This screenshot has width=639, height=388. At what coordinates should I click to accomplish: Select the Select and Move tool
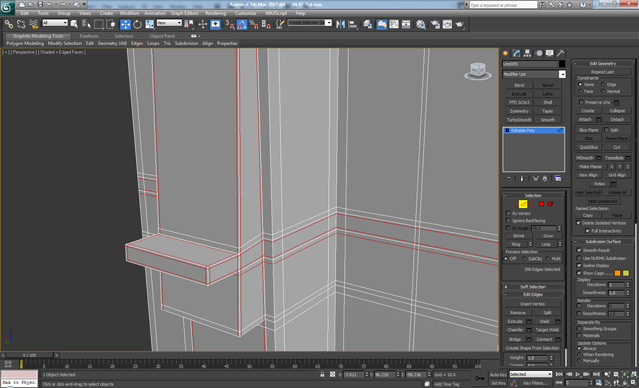pyautogui.click(x=126, y=24)
